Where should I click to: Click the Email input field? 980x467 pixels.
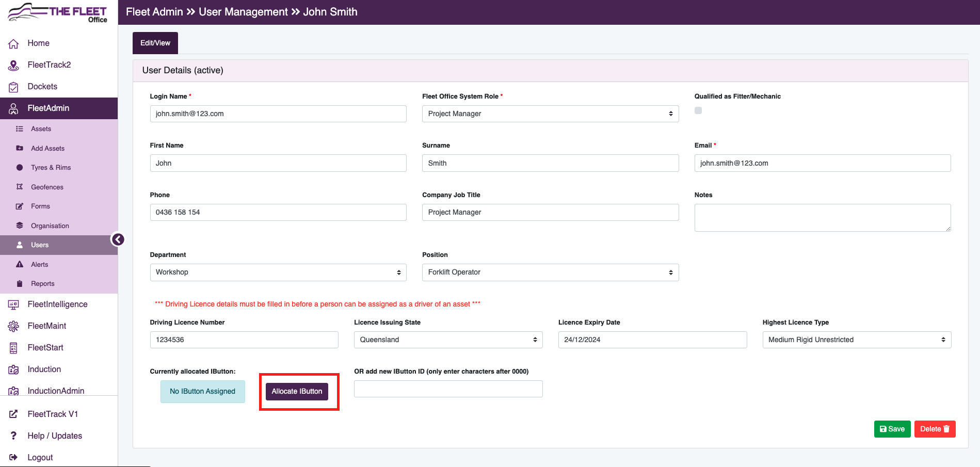823,163
